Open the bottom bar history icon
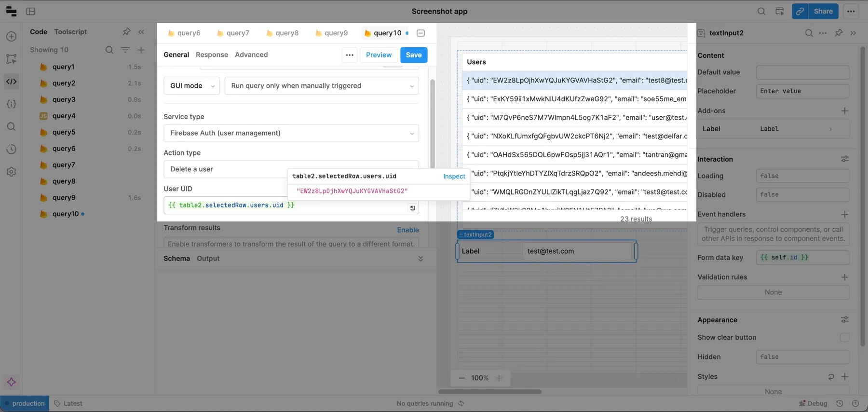Screen dimensions: 868x412 [840, 403]
